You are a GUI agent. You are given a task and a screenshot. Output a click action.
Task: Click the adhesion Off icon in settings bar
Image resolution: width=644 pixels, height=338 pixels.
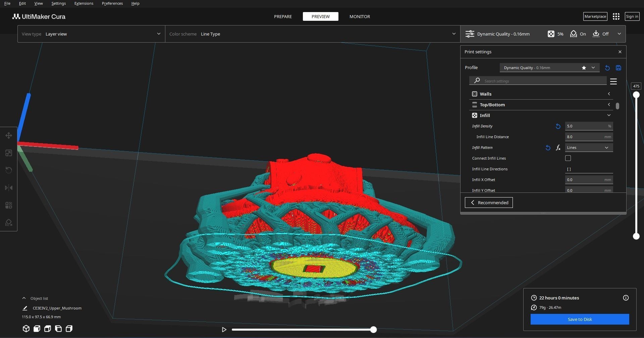pos(596,34)
